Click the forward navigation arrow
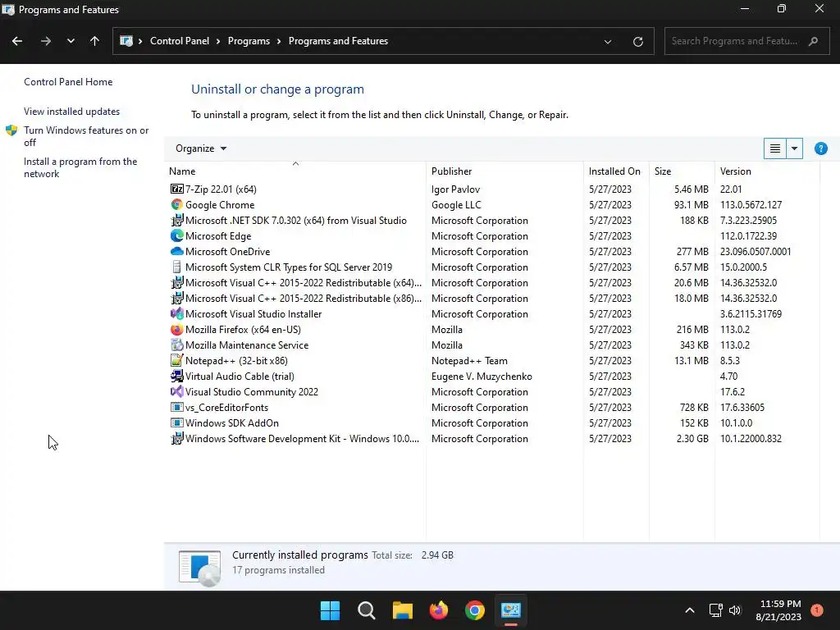 click(46, 41)
